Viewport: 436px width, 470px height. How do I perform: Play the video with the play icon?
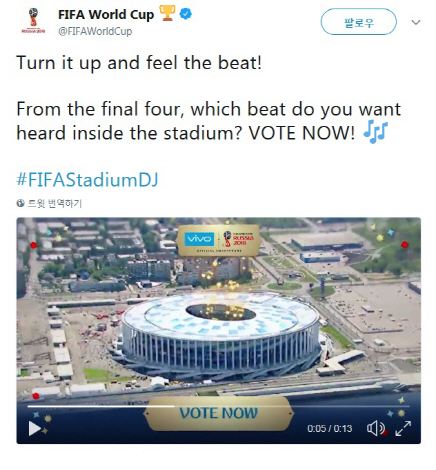(x=35, y=428)
